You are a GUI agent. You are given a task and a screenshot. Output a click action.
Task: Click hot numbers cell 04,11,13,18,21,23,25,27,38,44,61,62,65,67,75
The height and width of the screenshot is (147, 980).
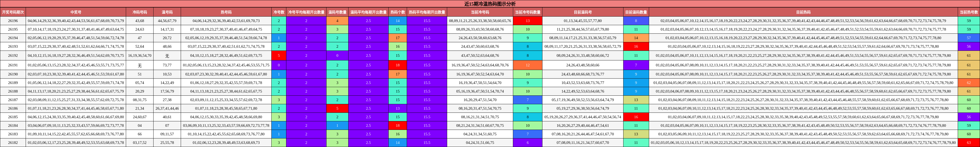(226, 92)
